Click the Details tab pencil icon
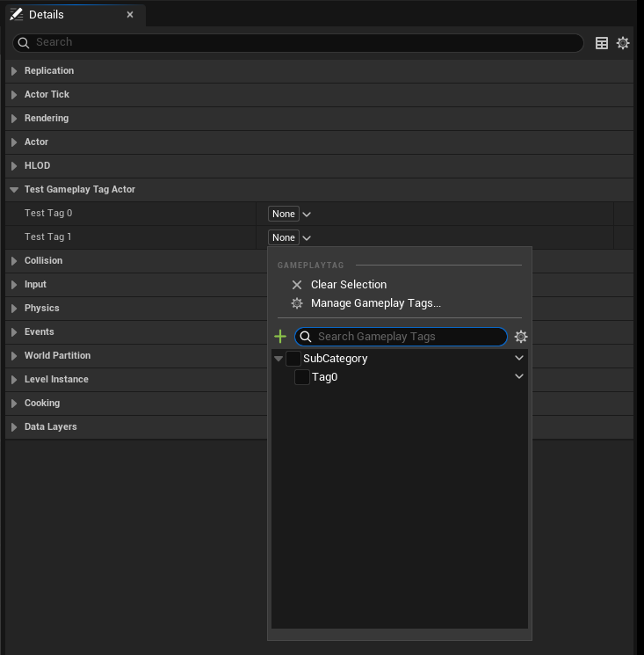Viewport: 644px width, 655px height. click(x=17, y=15)
